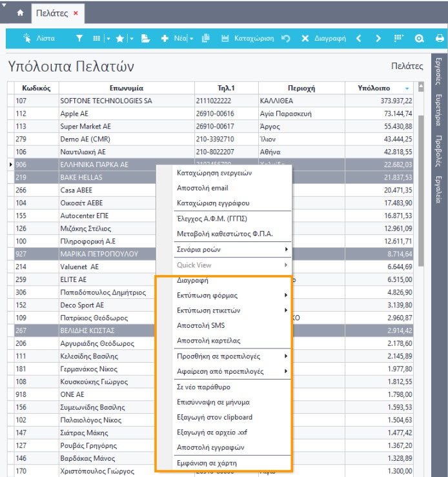Expand the Νέα dropdown arrow

coord(192,39)
